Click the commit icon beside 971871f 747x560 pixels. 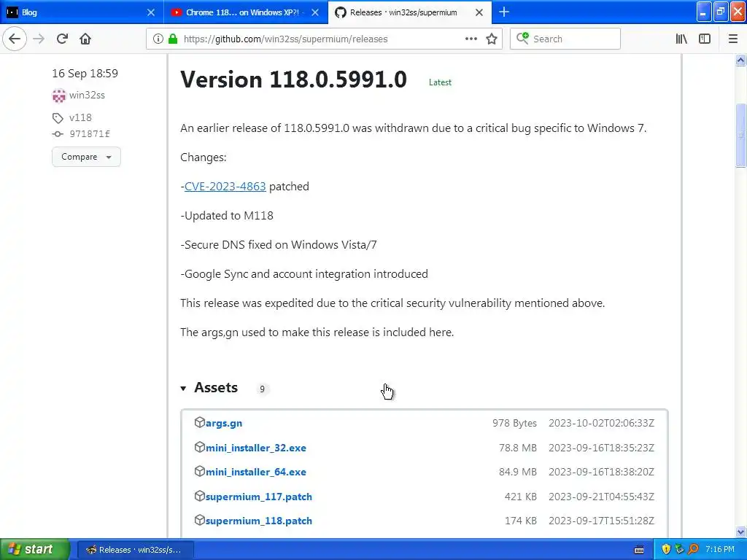pyautogui.click(x=58, y=134)
